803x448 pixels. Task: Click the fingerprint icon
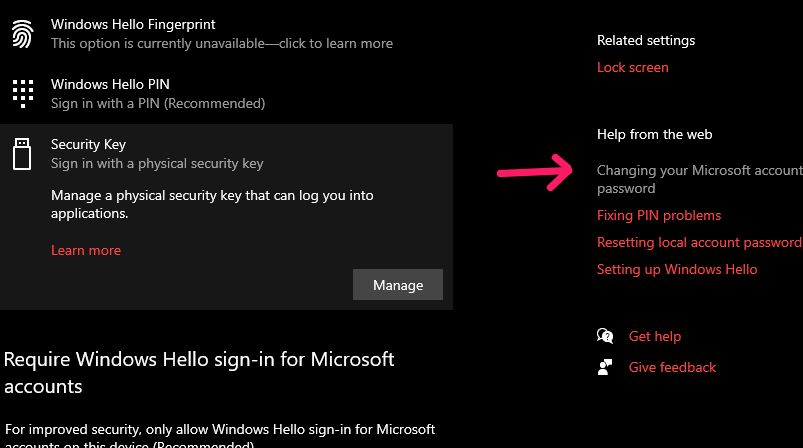point(22,33)
